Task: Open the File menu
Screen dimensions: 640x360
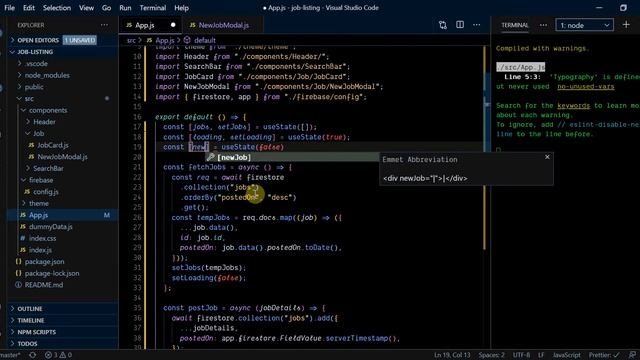Action: (x=9, y=8)
